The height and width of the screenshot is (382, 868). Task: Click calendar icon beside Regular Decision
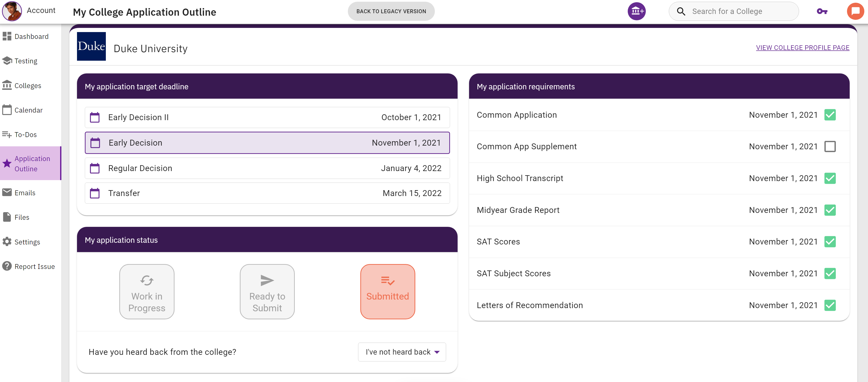[95, 168]
